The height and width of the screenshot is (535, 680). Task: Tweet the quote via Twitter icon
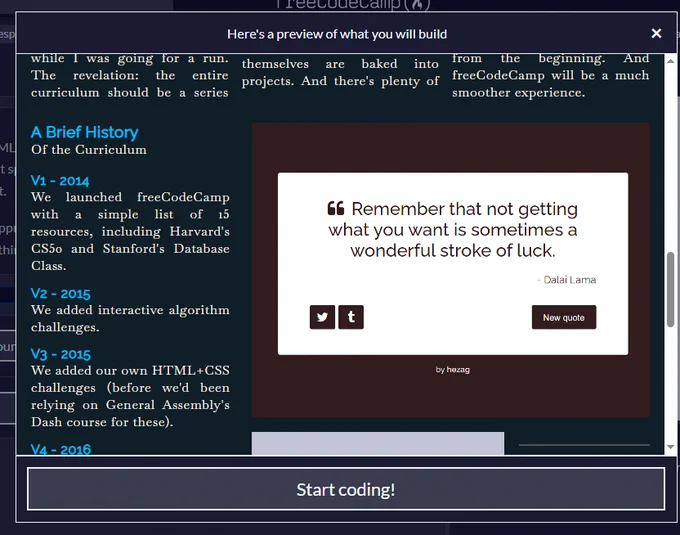322,317
